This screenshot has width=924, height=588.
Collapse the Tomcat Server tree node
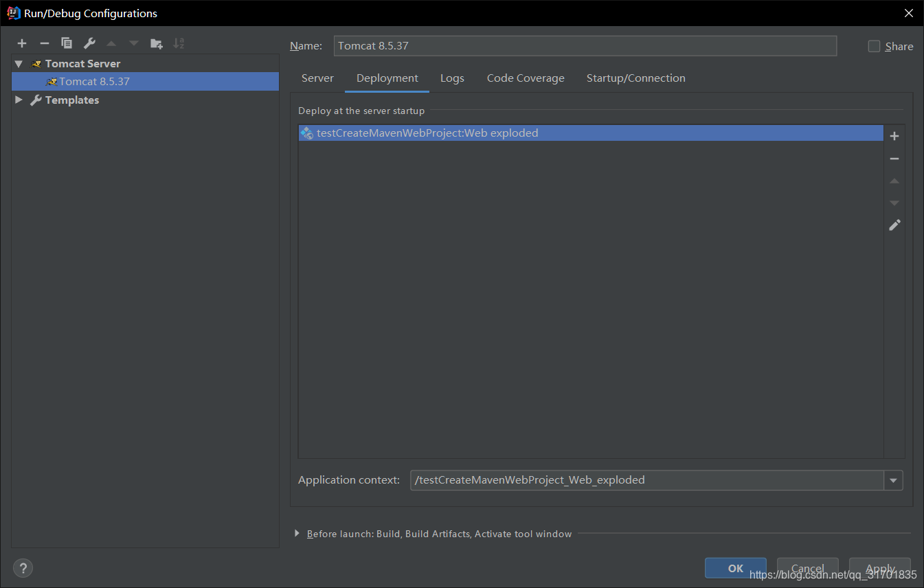click(19, 63)
